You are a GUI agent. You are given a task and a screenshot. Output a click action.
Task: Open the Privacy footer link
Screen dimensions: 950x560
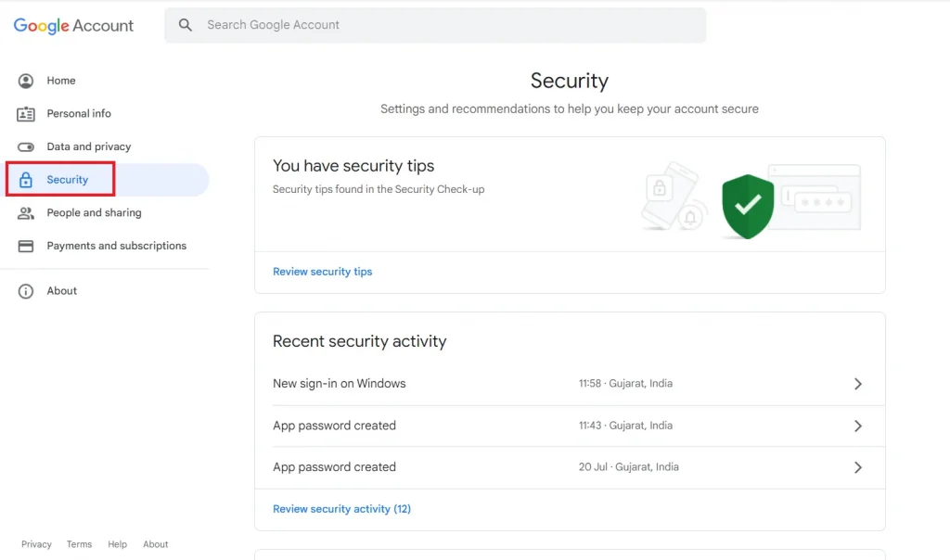36,544
